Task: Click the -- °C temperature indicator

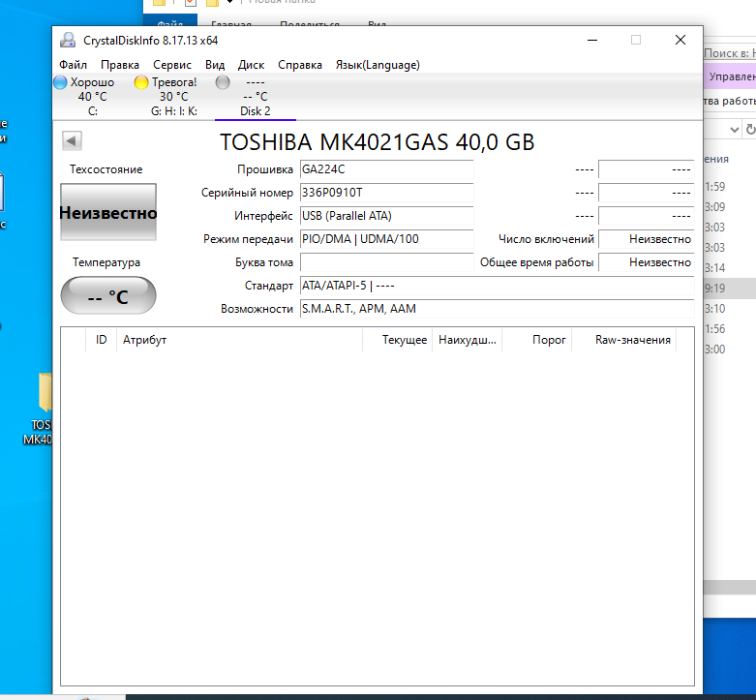Action: click(x=108, y=295)
